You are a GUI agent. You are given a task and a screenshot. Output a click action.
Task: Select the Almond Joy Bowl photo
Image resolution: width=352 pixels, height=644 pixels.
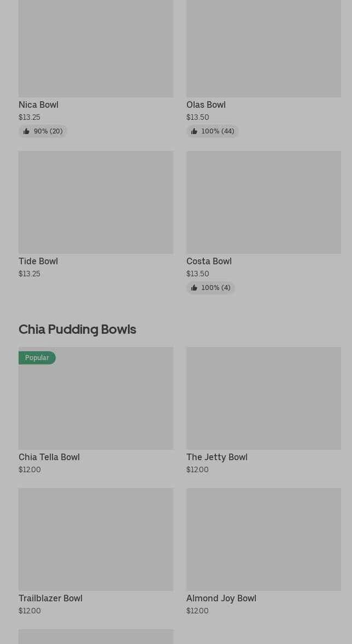(263, 539)
